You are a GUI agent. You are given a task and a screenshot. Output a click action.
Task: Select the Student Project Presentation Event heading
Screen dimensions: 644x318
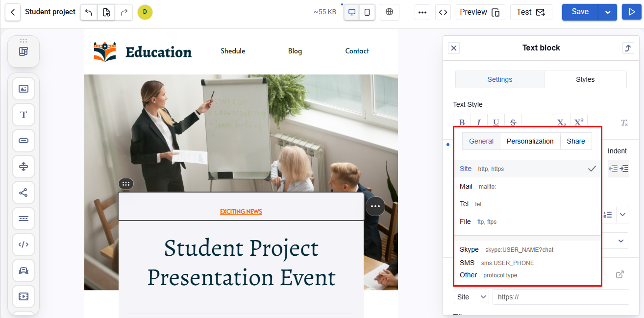[241, 263]
